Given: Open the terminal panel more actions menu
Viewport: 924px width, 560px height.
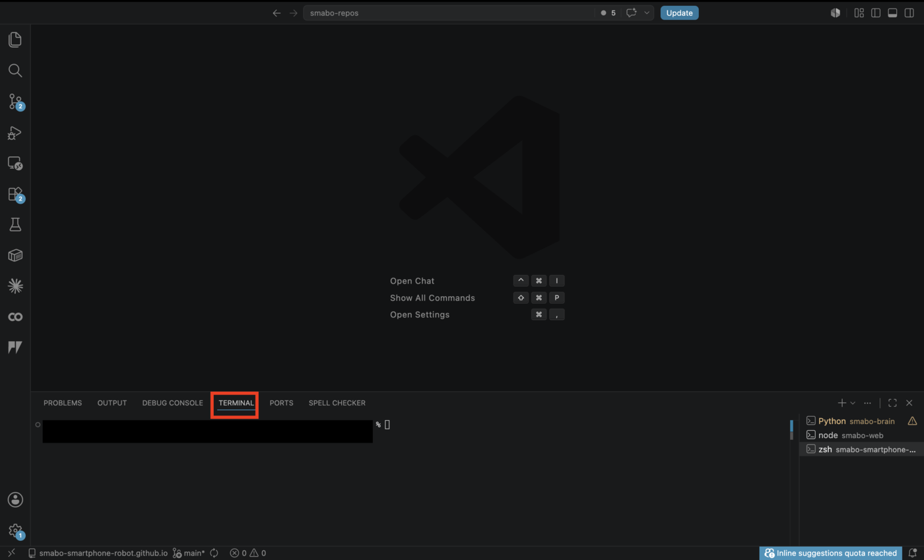Looking at the screenshot, I should point(867,402).
